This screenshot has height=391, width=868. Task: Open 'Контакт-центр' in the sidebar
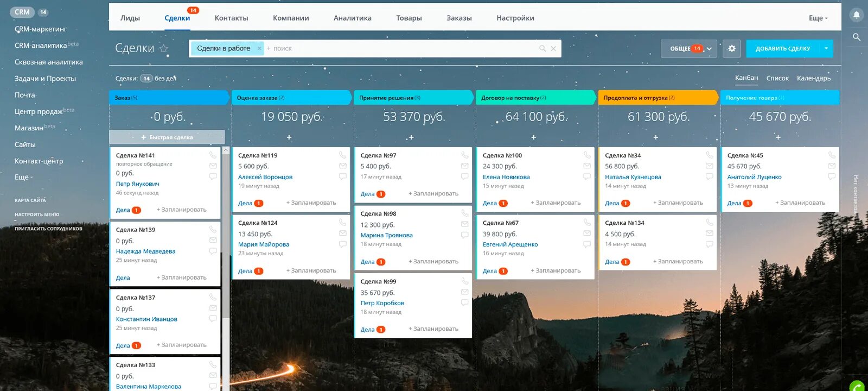(39, 161)
